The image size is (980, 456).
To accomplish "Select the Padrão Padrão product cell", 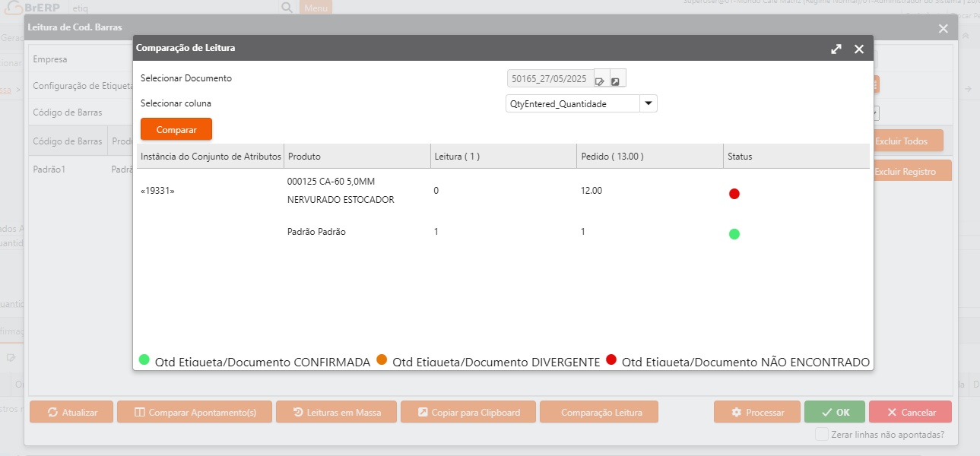I will [x=316, y=232].
